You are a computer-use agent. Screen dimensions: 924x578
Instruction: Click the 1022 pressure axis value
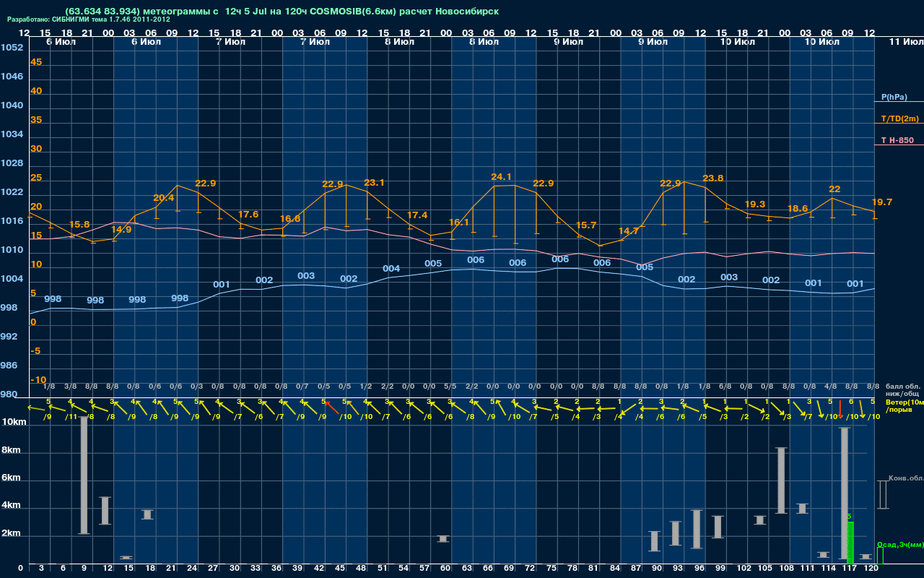(12, 192)
